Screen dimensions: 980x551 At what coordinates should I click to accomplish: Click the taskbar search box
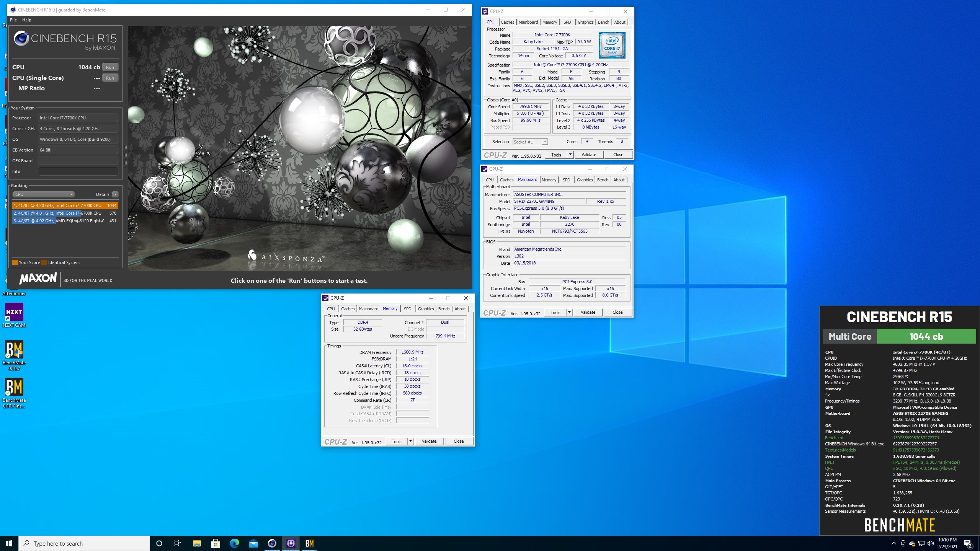click(x=84, y=543)
